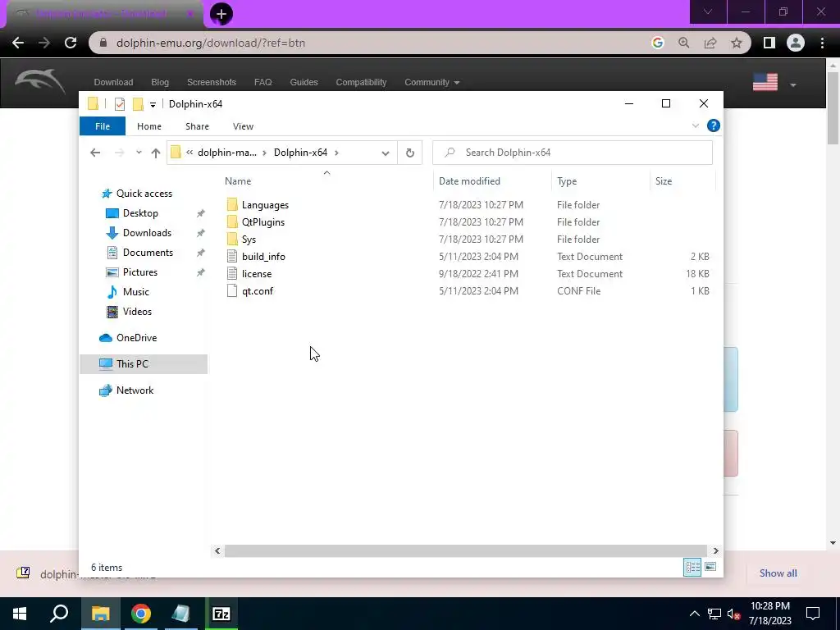Click Chrome side panel icon
The height and width of the screenshot is (630, 840).
coord(769,43)
